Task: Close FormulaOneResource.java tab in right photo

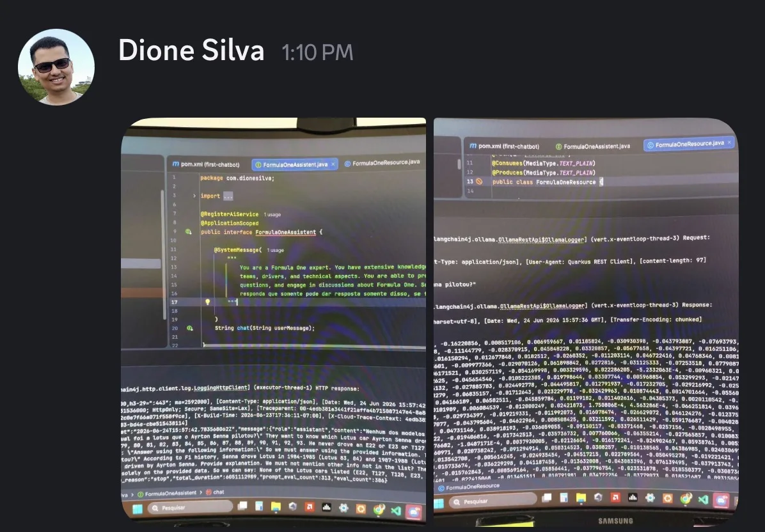Action: click(729, 143)
